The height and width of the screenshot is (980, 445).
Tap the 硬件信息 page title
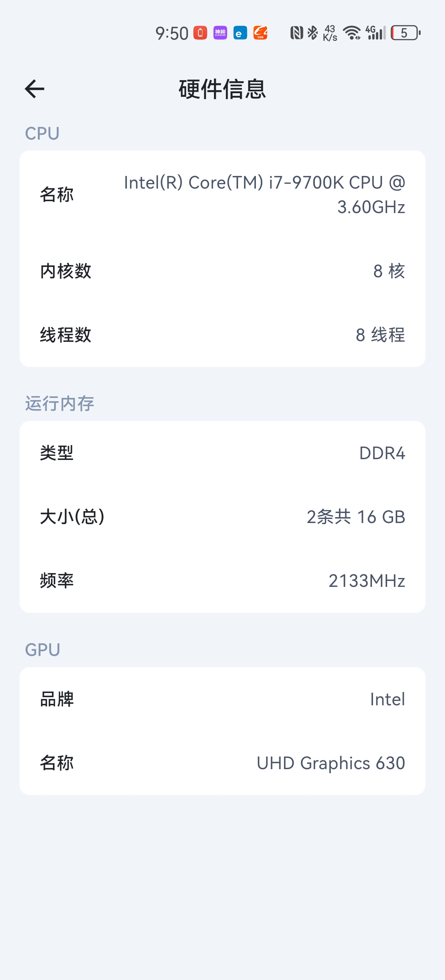222,89
